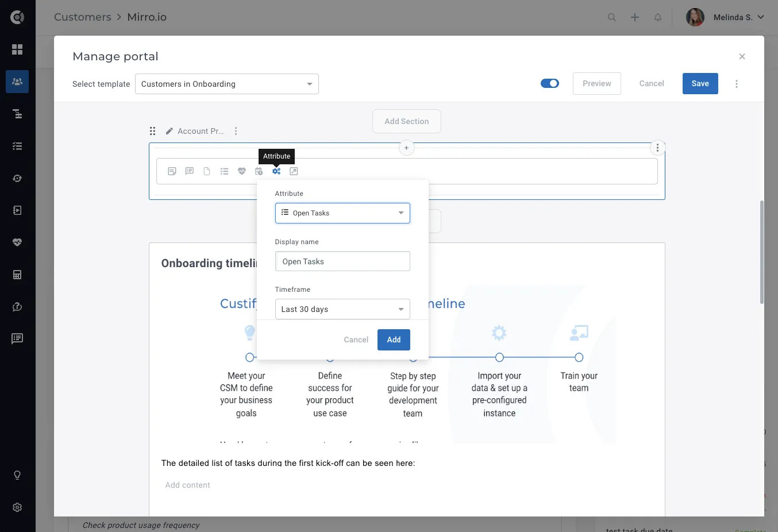Insert the calendar clock widget icon
Screen dimensions: 778x532
(x=259, y=171)
